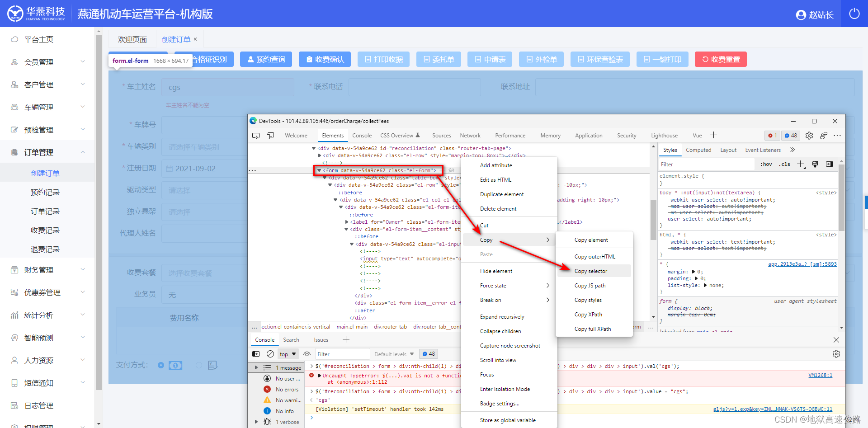Open the app.2913e3a stylesheet link
868x428 pixels.
(x=802, y=264)
